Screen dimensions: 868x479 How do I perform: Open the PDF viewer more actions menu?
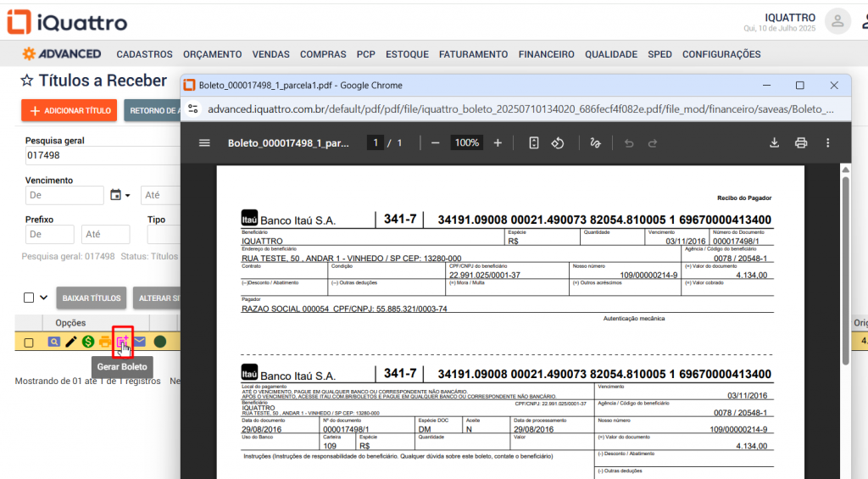827,143
